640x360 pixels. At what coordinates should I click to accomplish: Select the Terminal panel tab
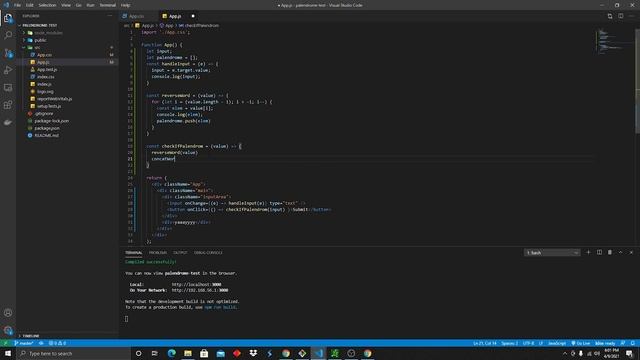(133, 253)
